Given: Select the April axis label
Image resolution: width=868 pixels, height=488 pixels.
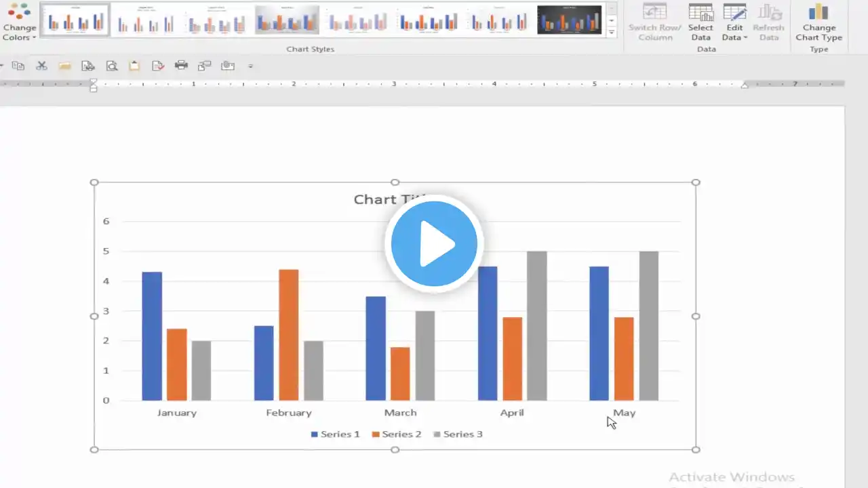Looking at the screenshot, I should (x=512, y=412).
